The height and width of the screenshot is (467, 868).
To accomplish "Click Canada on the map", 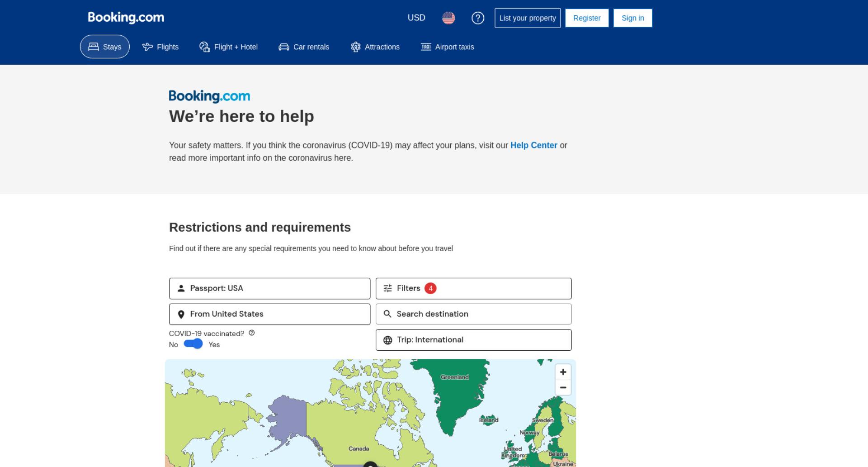I will (x=359, y=449).
